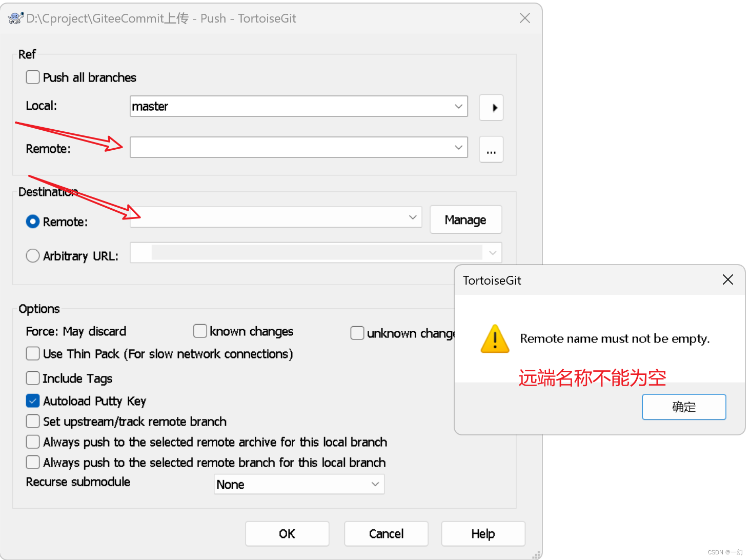Viewport: 750px width, 560px height.
Task: Open the Local branch dropdown
Action: pyautogui.click(x=458, y=106)
